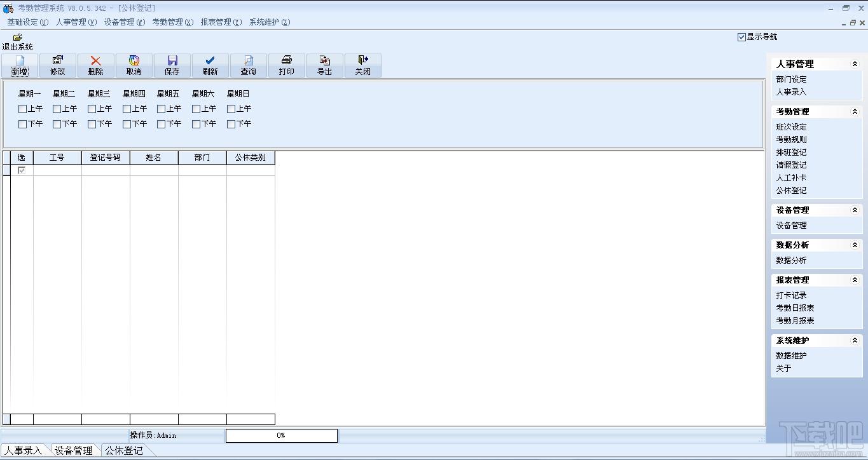Image resolution: width=868 pixels, height=460 pixels.
Task: Open 班次设定 in navigation panel
Action: [791, 127]
